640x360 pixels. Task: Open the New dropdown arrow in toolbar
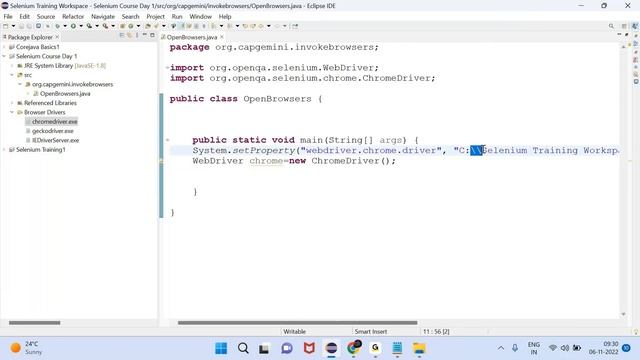[x=13, y=26]
